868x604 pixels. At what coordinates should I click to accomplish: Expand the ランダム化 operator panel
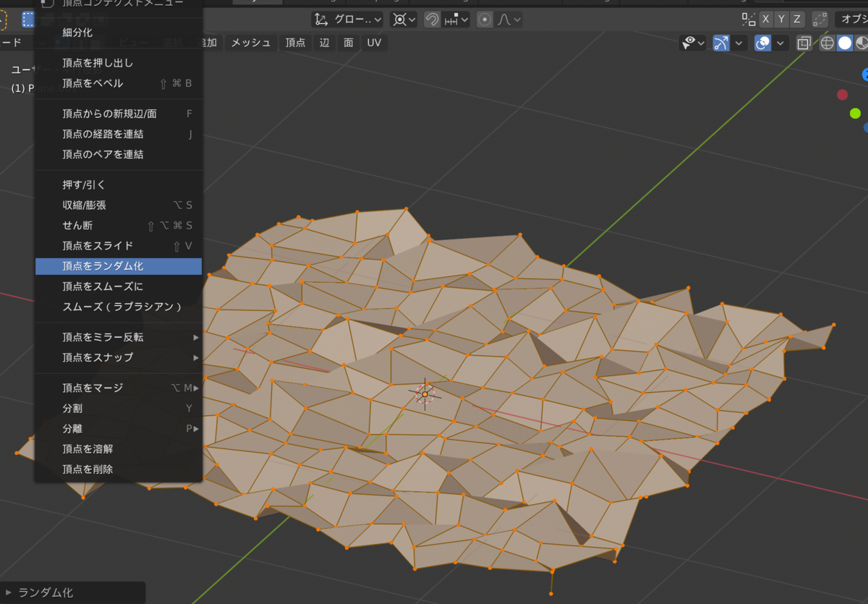pyautogui.click(x=72, y=592)
